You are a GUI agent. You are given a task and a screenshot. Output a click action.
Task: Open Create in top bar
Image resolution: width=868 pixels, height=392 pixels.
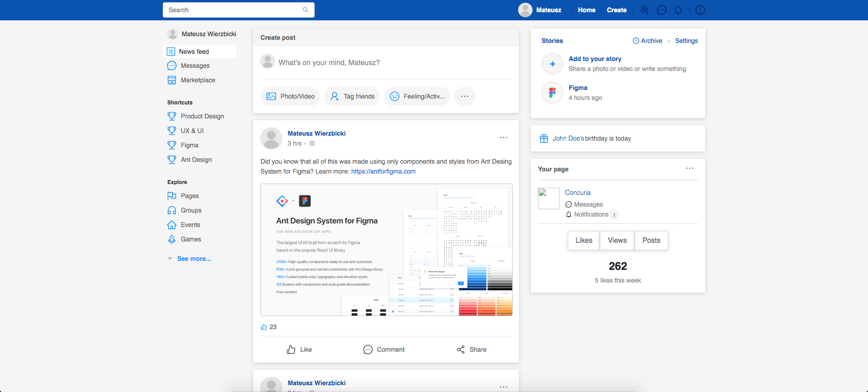coord(617,10)
